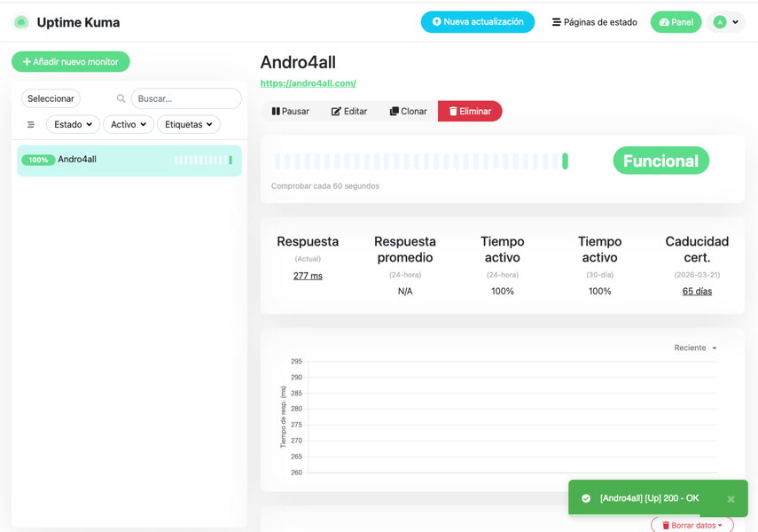Change the chart range Reciente dropdown
This screenshot has height=532, width=758.
coord(695,348)
